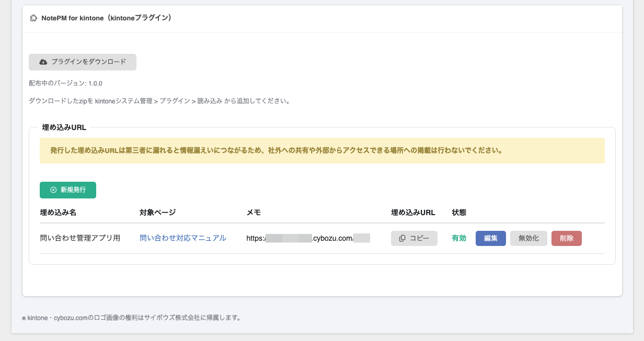Click the NotePM for kintone panel title
This screenshot has width=644, height=341.
(107, 18)
